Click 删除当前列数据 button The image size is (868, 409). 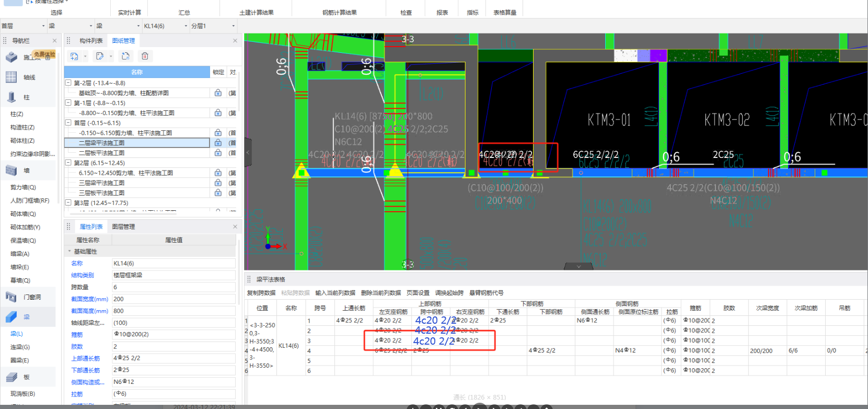(x=380, y=293)
